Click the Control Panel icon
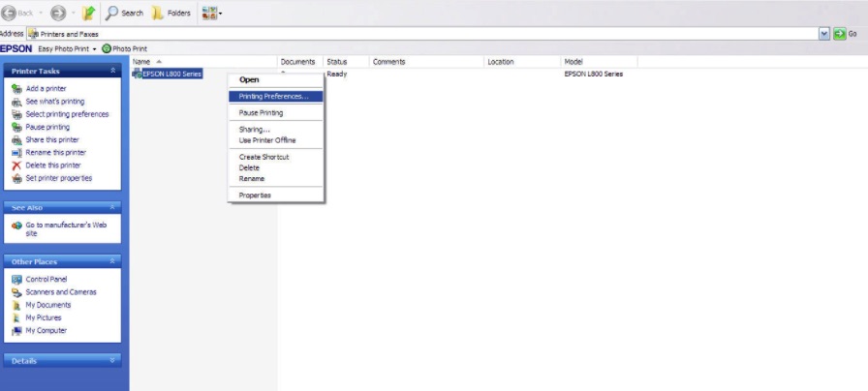This screenshot has height=391, width=868. click(x=16, y=280)
